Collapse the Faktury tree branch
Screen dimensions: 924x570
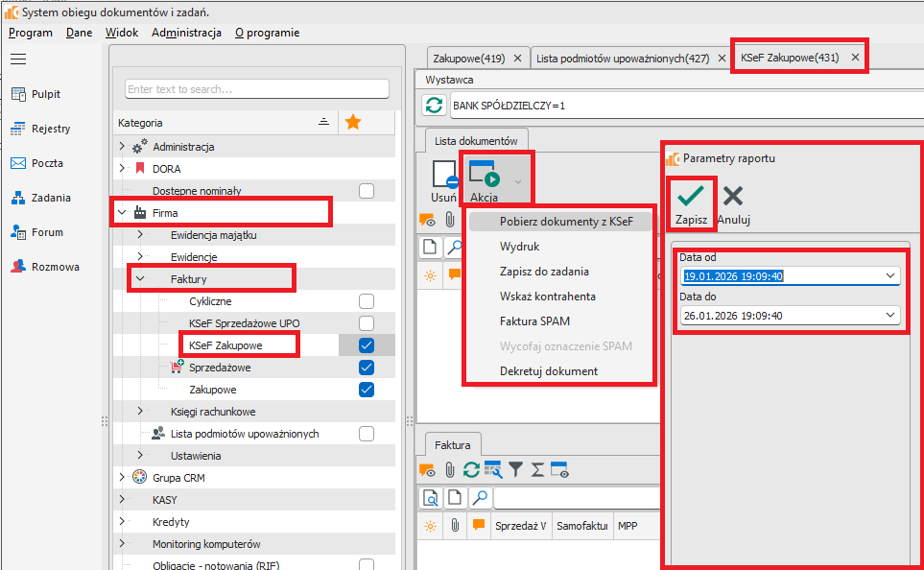point(140,279)
